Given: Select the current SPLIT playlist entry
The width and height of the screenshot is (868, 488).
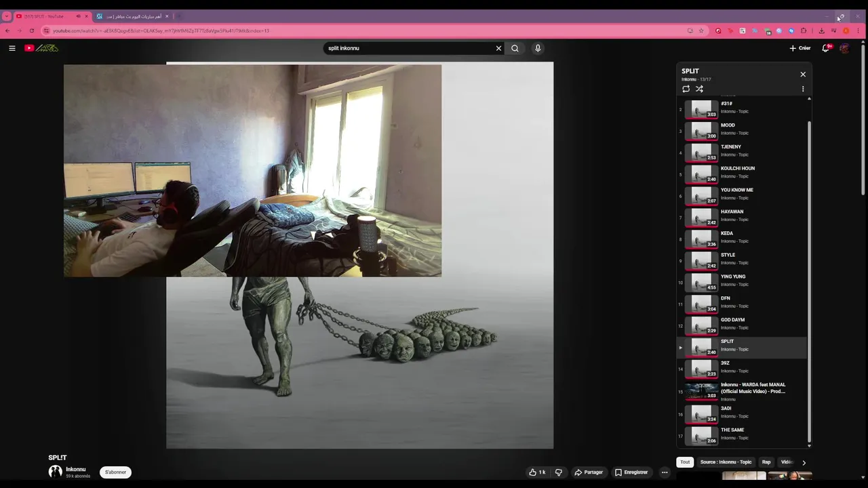Looking at the screenshot, I should (x=742, y=348).
